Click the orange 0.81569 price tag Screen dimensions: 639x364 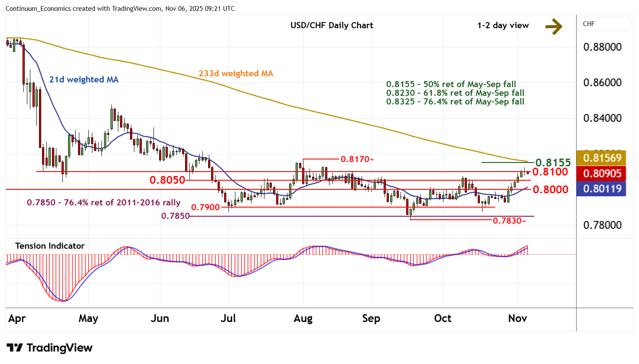[x=602, y=158]
